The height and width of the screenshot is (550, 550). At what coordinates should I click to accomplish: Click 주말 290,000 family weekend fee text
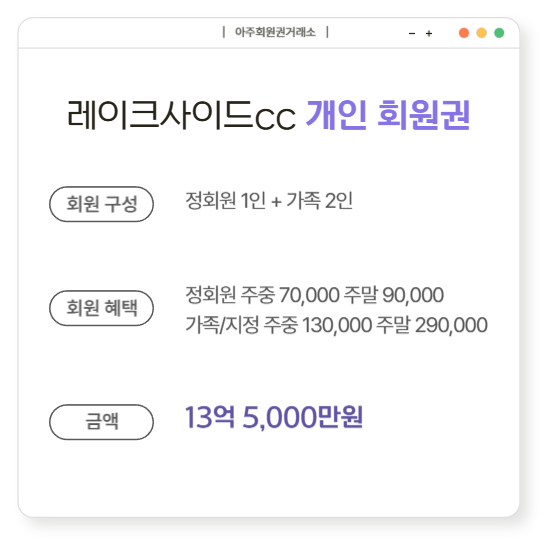(432, 325)
